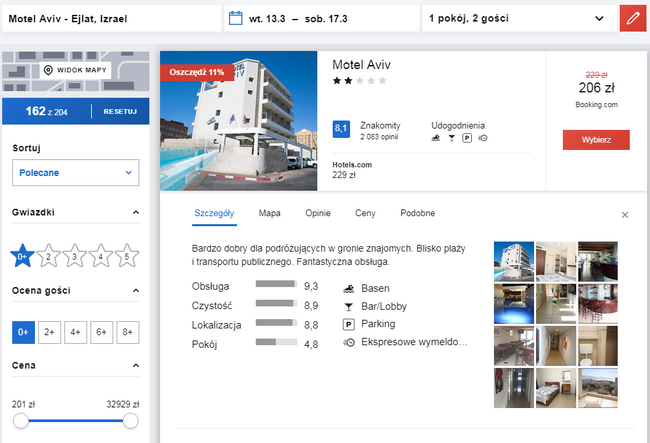Select guest rating 8+ filter
This screenshot has height=443, width=650.
point(128,332)
